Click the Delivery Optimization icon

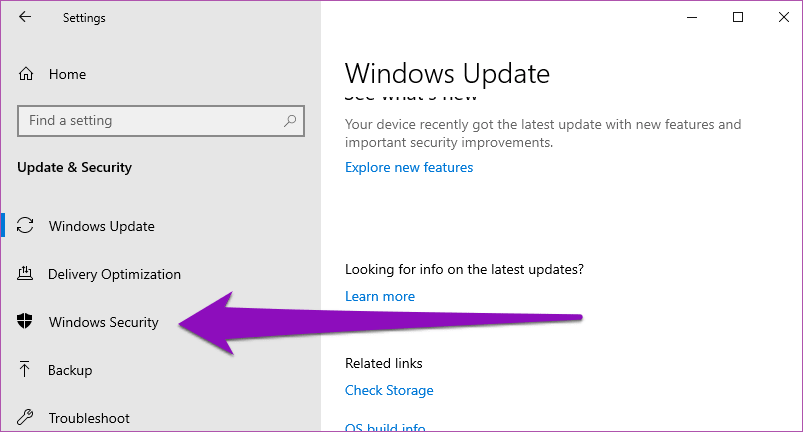coord(26,274)
